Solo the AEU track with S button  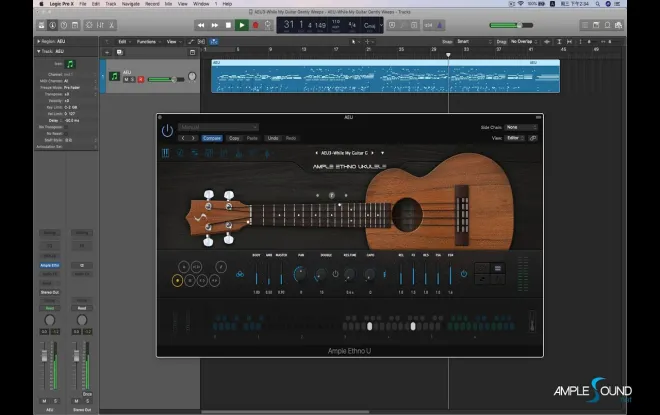(133, 80)
